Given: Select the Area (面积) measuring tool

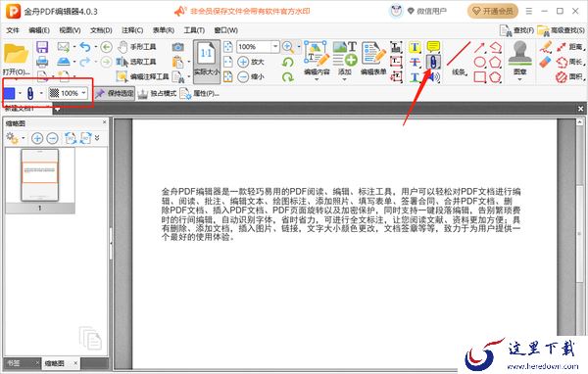Looking at the screenshot, I should point(570,76).
